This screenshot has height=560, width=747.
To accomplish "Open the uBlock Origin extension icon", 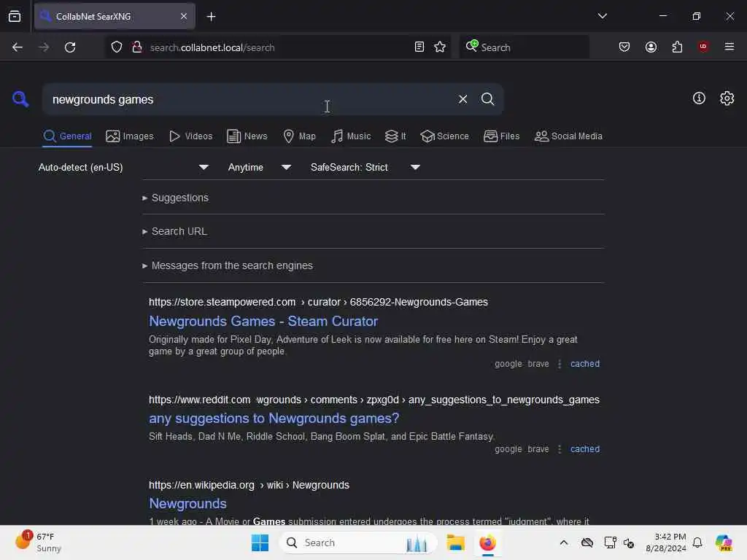I will (703, 46).
